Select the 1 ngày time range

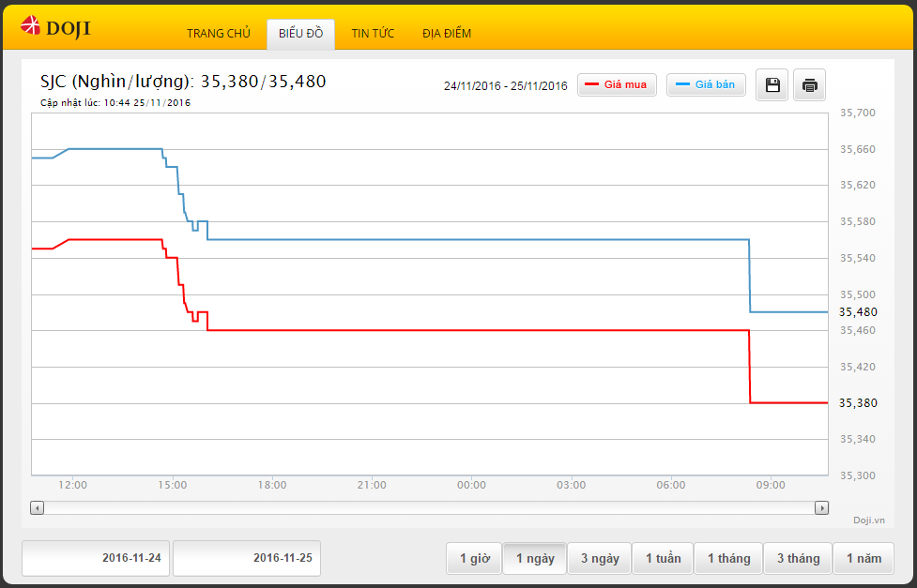coord(535,559)
